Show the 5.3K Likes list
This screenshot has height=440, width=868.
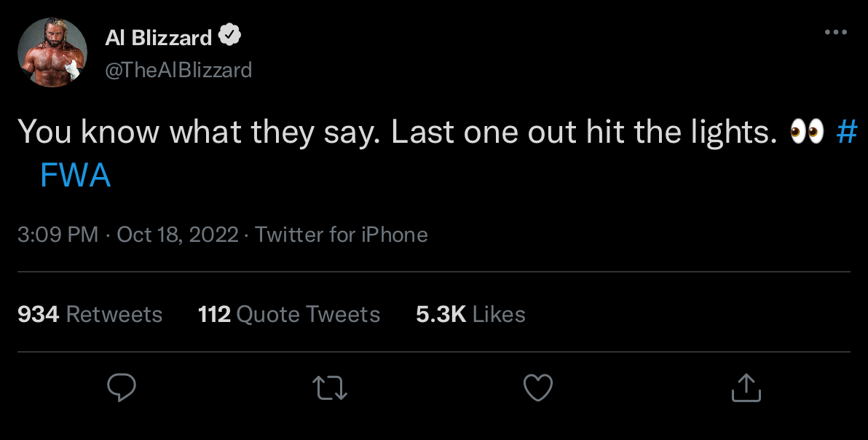coord(470,314)
